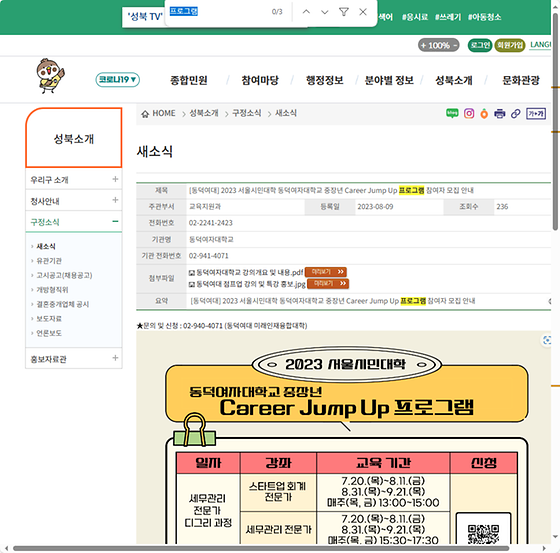Image resolution: width=560 pixels, height=553 pixels.
Task: Open 성북소개 main menu
Action: click(454, 80)
